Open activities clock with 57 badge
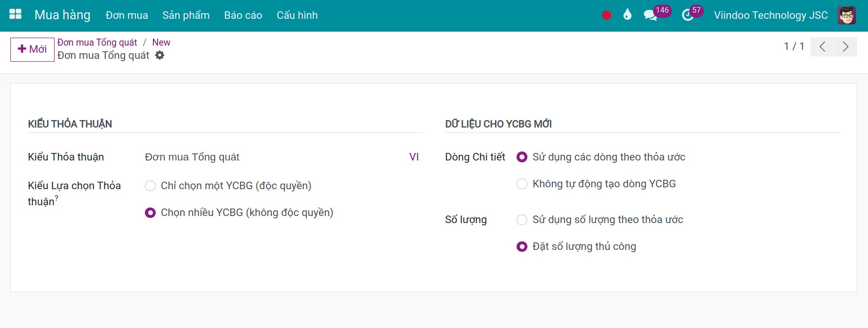This screenshot has width=868, height=328. point(692,13)
